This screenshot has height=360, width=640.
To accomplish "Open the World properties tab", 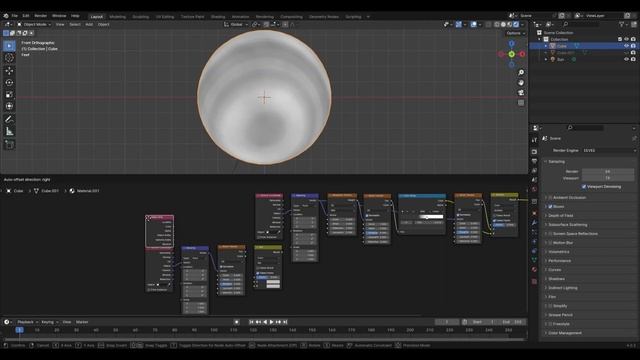I will [534, 189].
